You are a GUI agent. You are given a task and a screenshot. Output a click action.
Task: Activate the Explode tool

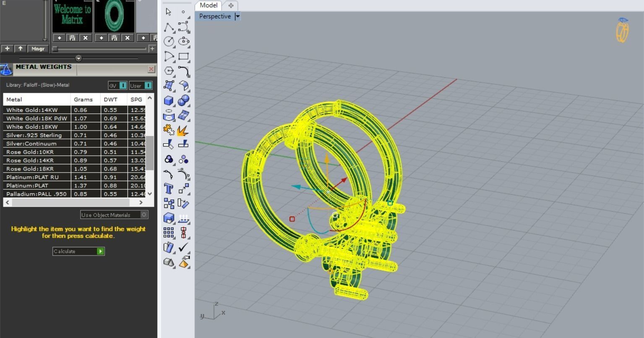pyautogui.click(x=183, y=130)
